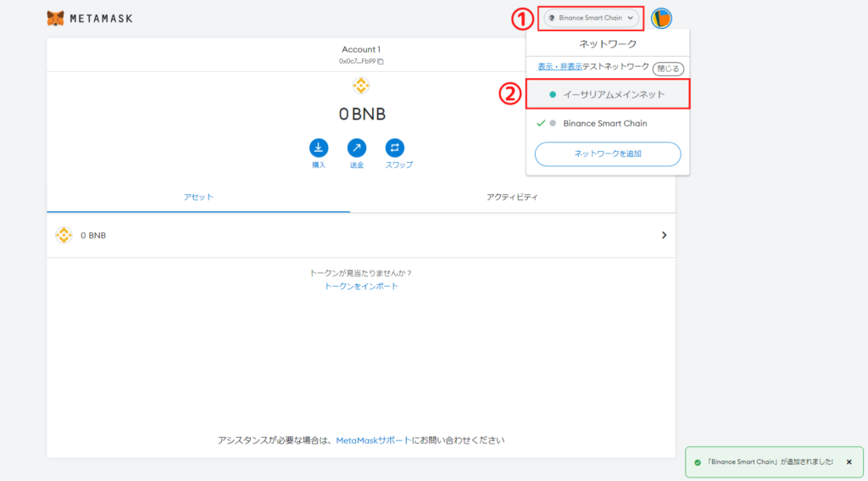
Task: Open the 0 BNB asset row chevron
Action: pos(665,235)
